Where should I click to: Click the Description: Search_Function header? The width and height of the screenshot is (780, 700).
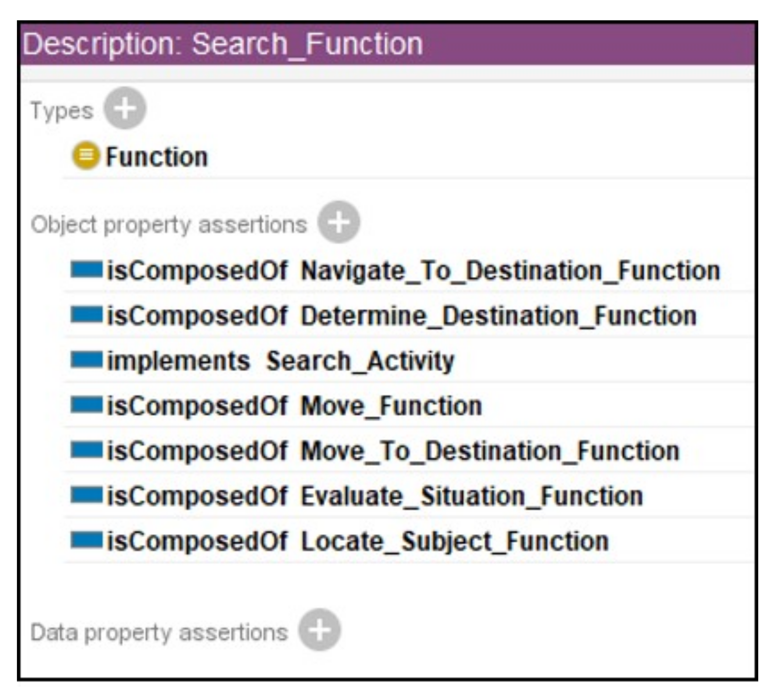[222, 44]
